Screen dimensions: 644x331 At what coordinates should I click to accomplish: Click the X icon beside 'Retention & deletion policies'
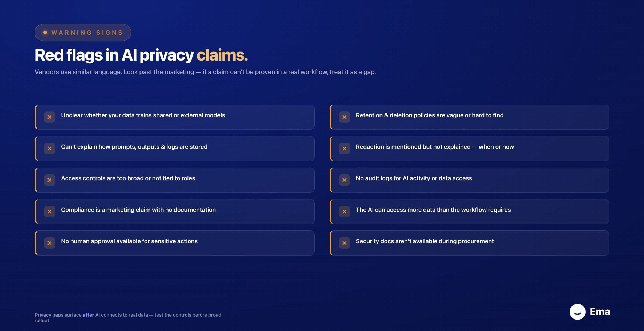point(345,117)
